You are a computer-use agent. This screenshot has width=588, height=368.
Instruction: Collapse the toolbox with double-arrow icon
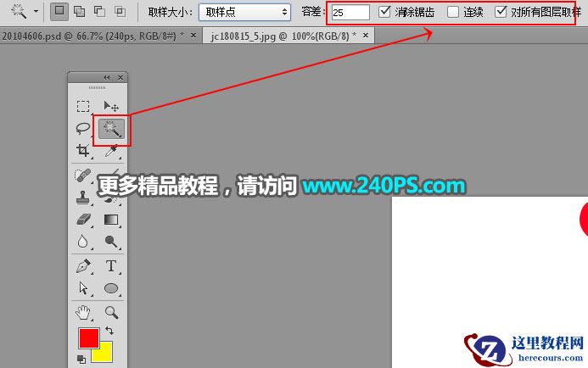pyautogui.click(x=107, y=77)
